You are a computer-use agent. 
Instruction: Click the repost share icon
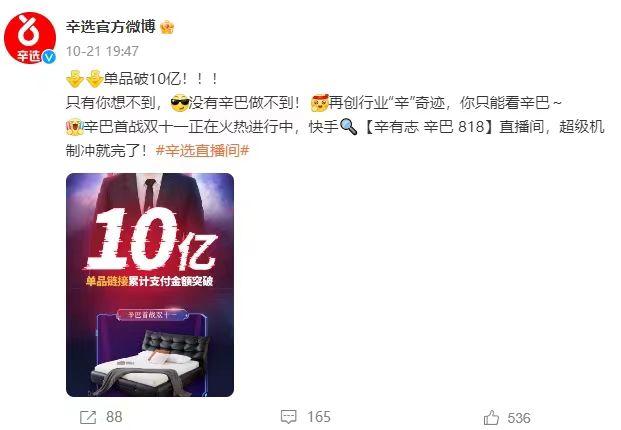pyautogui.click(x=88, y=417)
